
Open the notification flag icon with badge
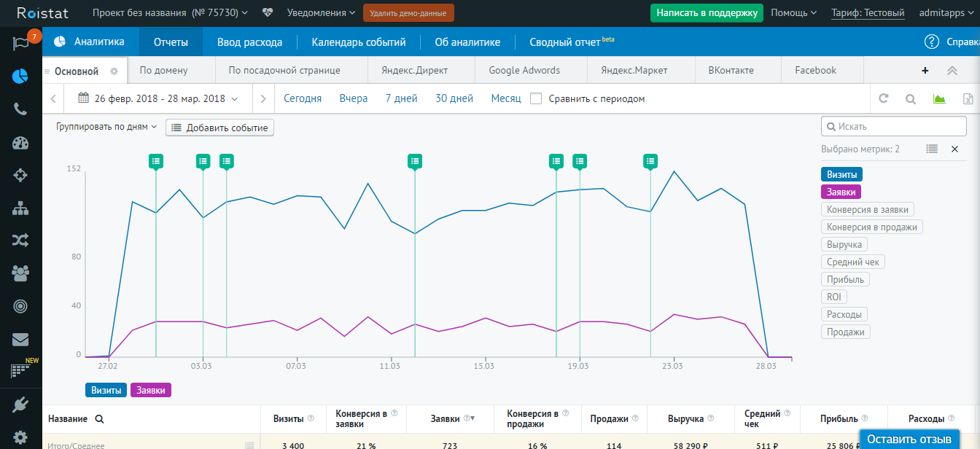[x=20, y=43]
